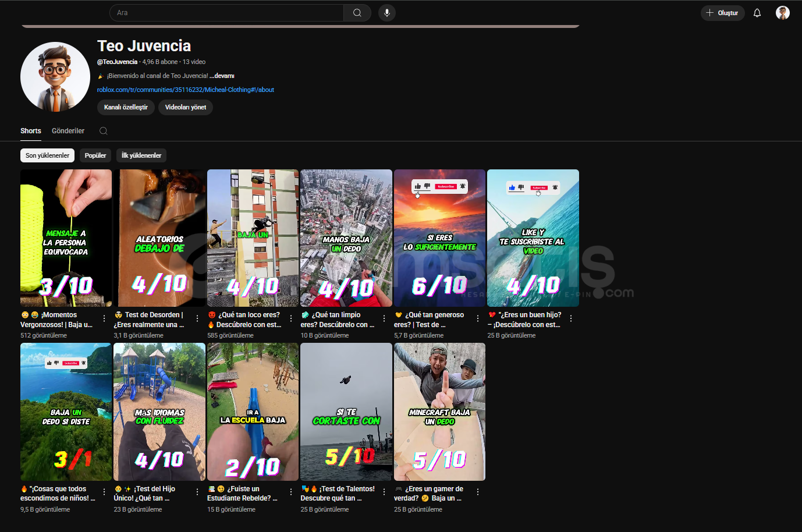
Task: Open options for Qué tan limpio eres short
Action: coord(384,318)
